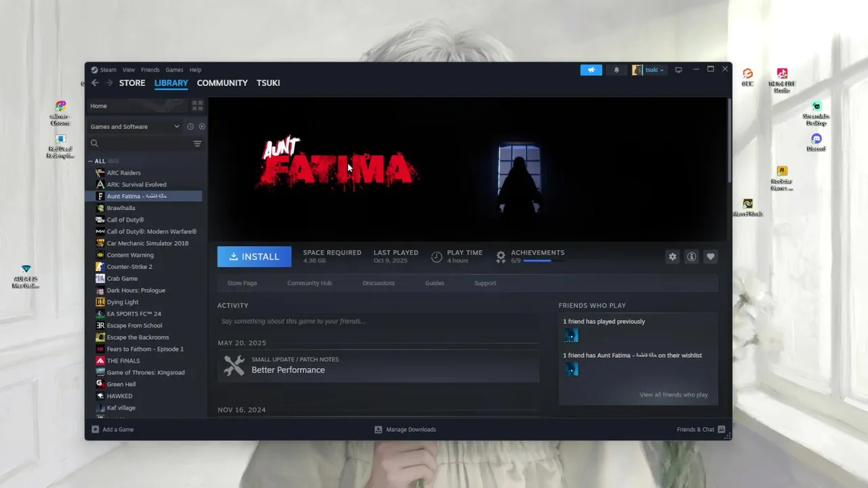Select Counter-Strike 2 in the library
868x488 pixels.
[129, 267]
